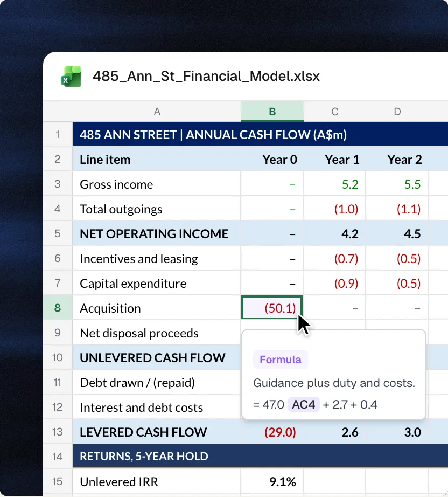
Task: Select row 15 header
Action: (58, 481)
